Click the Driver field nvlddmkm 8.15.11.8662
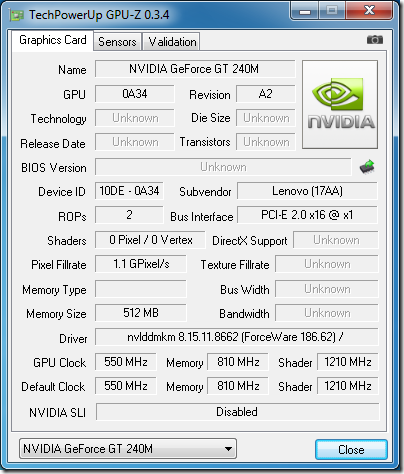Image resolution: width=404 pixels, height=474 pixels. pyautogui.click(x=237, y=337)
